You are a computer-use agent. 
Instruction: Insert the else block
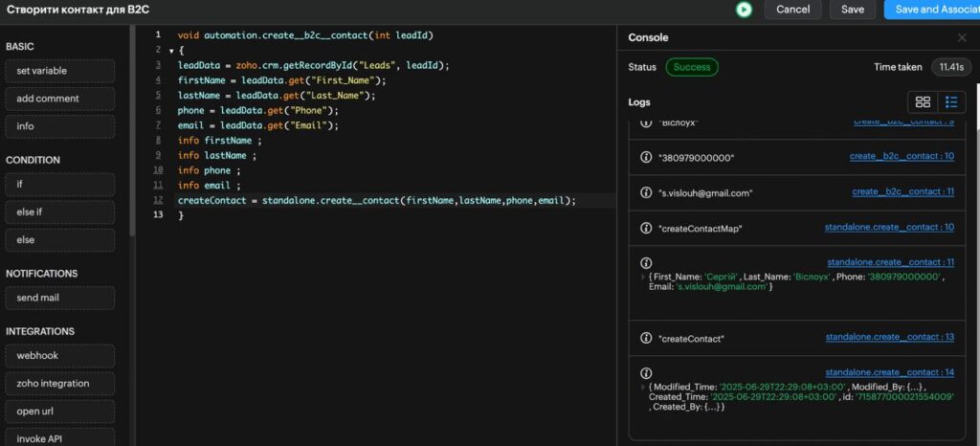(60, 240)
